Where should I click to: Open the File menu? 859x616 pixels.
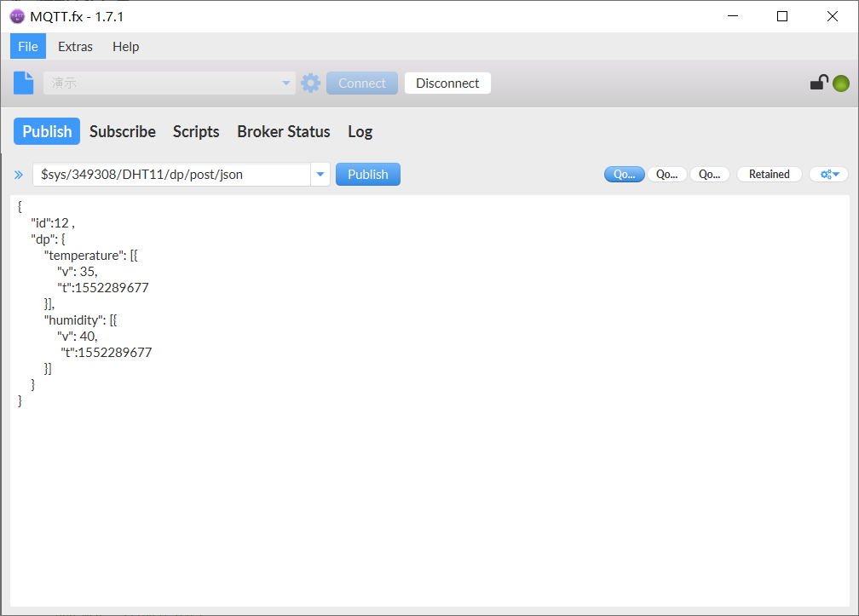[28, 47]
